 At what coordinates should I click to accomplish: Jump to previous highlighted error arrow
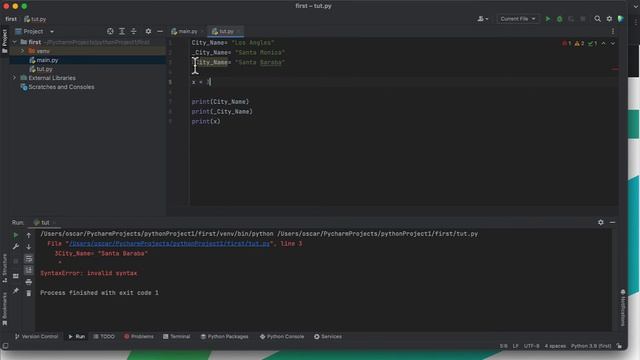tap(603, 43)
